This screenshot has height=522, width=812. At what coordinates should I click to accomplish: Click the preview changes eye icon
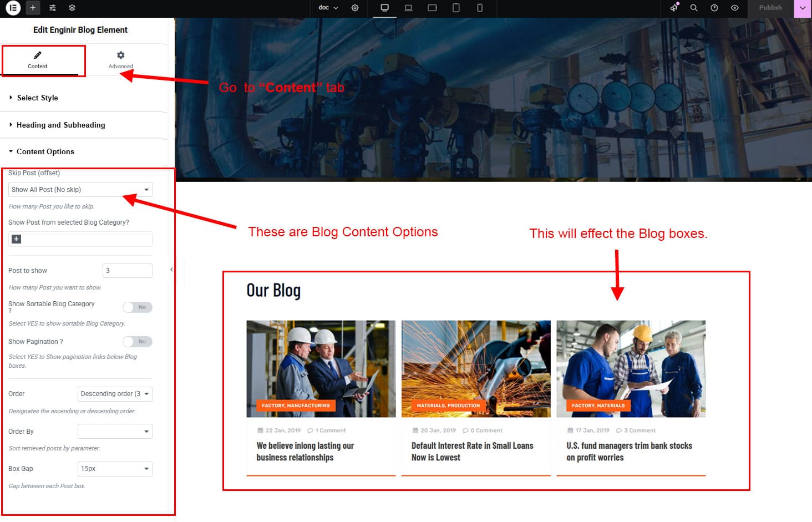(x=734, y=8)
